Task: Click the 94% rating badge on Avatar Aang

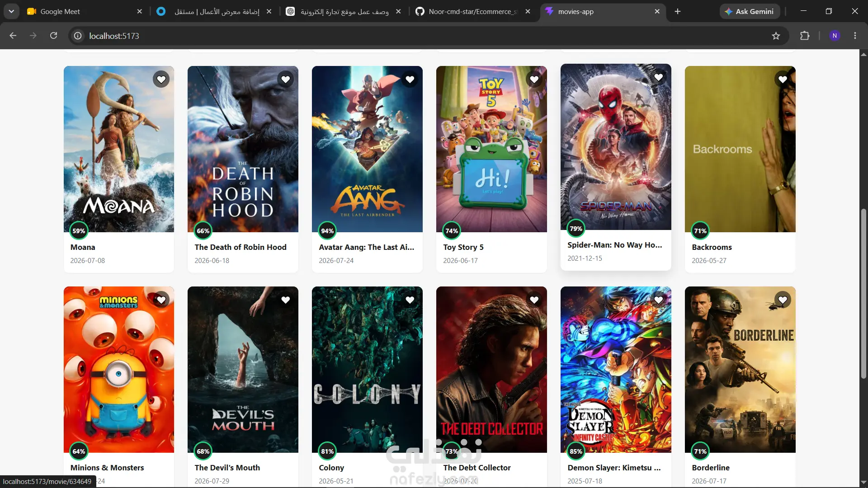Action: (x=327, y=231)
